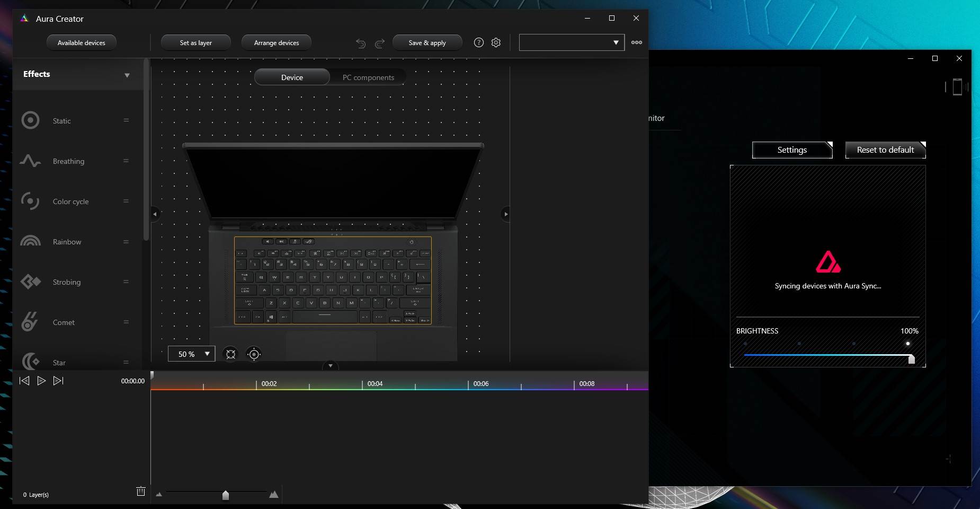Click the Reset to default button
The height and width of the screenshot is (509, 980).
click(x=884, y=150)
